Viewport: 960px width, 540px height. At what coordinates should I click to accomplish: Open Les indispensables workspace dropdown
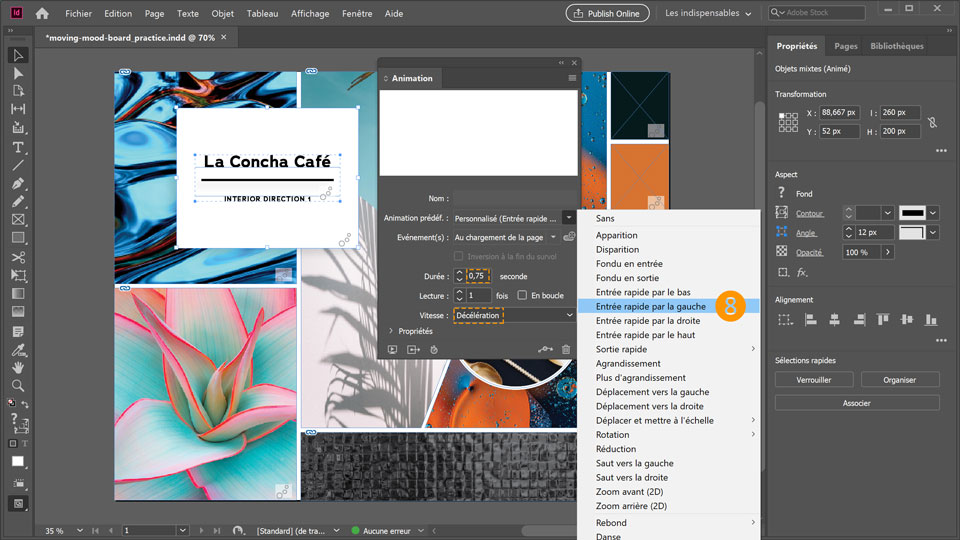[x=708, y=13]
